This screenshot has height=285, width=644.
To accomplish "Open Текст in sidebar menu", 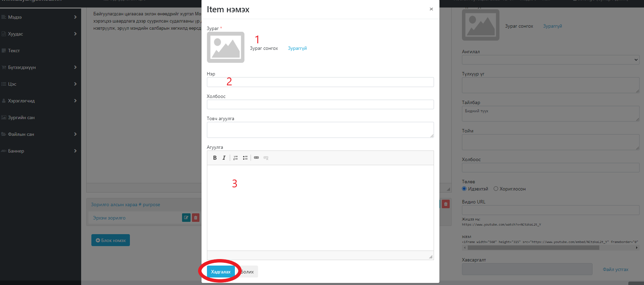I will click(x=14, y=51).
